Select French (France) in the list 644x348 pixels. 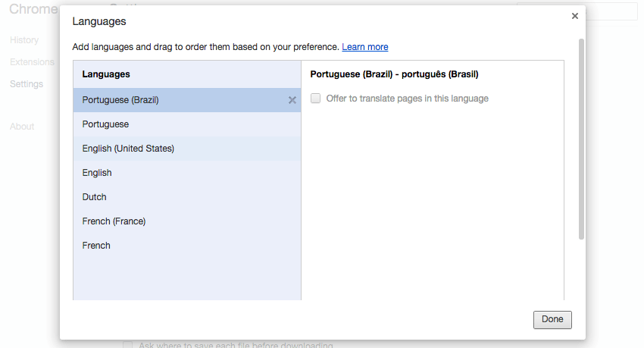[114, 221]
